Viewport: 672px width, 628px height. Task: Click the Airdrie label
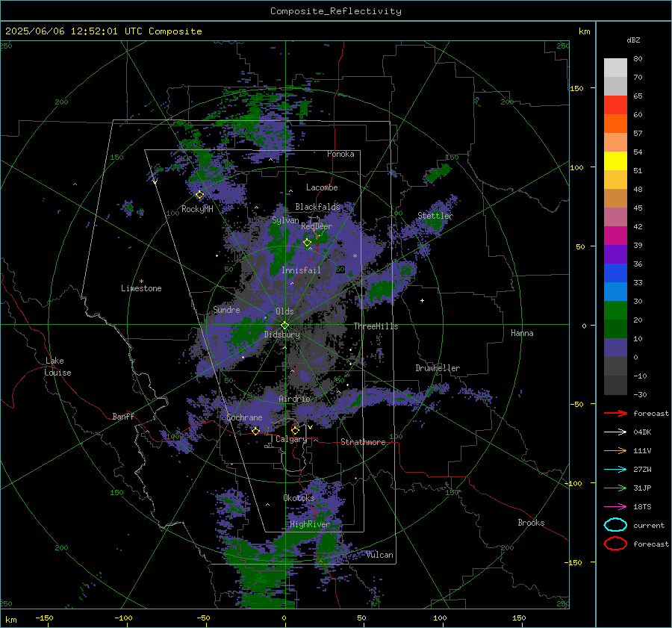point(294,399)
